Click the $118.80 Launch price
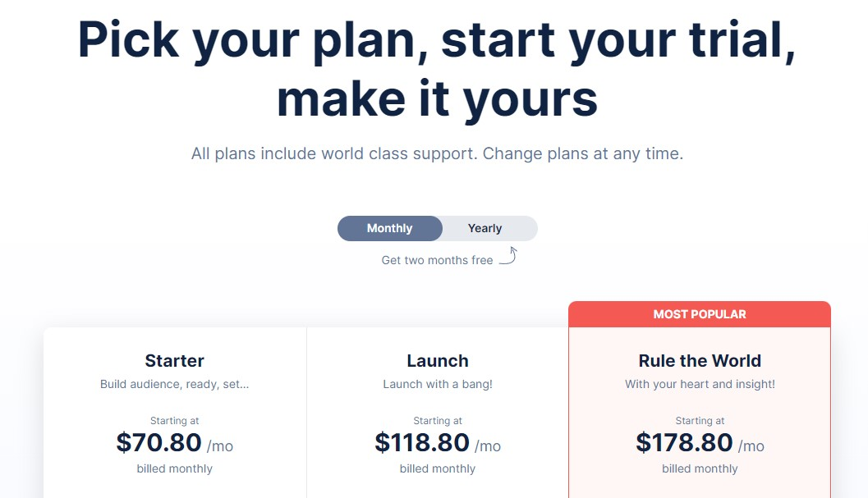The width and height of the screenshot is (868, 498). (422, 443)
